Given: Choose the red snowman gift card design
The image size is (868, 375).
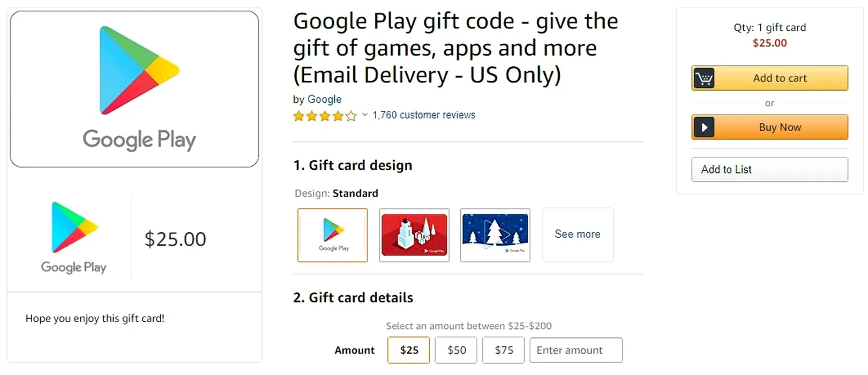Looking at the screenshot, I should point(414,235).
